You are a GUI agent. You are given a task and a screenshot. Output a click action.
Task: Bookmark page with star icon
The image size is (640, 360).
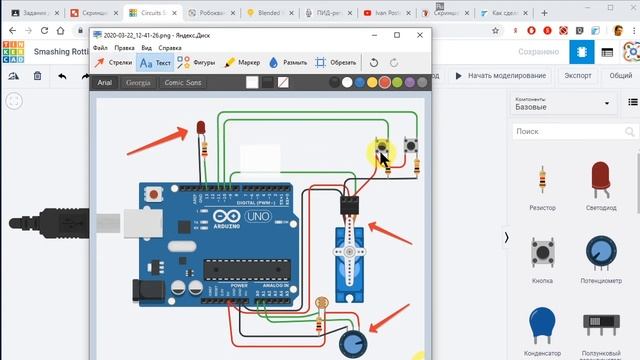[x=495, y=31]
